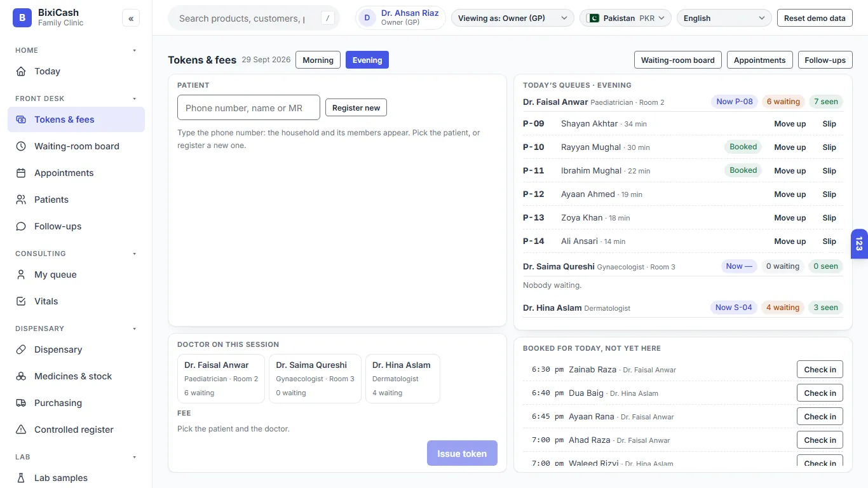Open the English language dropdown

tap(724, 18)
